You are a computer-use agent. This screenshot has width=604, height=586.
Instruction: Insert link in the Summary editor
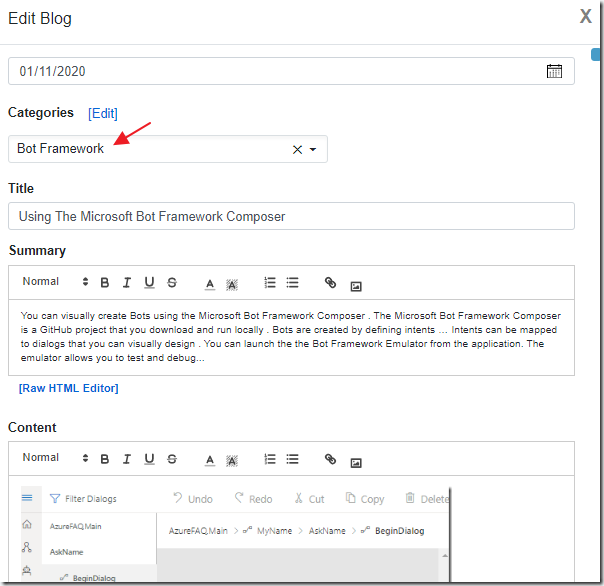(330, 283)
